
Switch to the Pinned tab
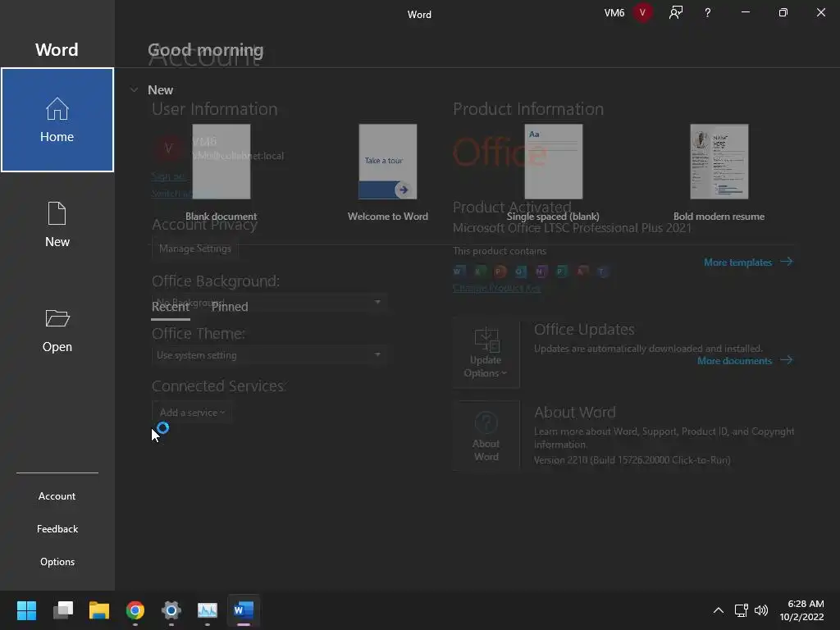coord(230,307)
